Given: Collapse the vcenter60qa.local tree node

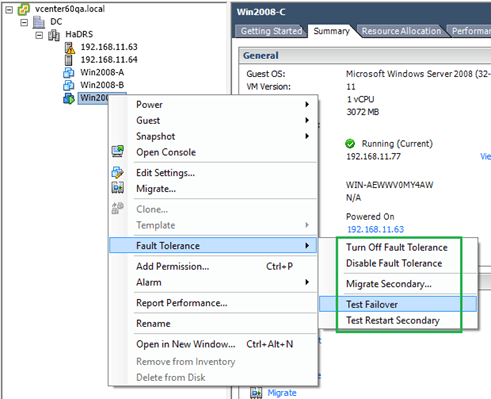Looking at the screenshot, I should pos(9,10).
